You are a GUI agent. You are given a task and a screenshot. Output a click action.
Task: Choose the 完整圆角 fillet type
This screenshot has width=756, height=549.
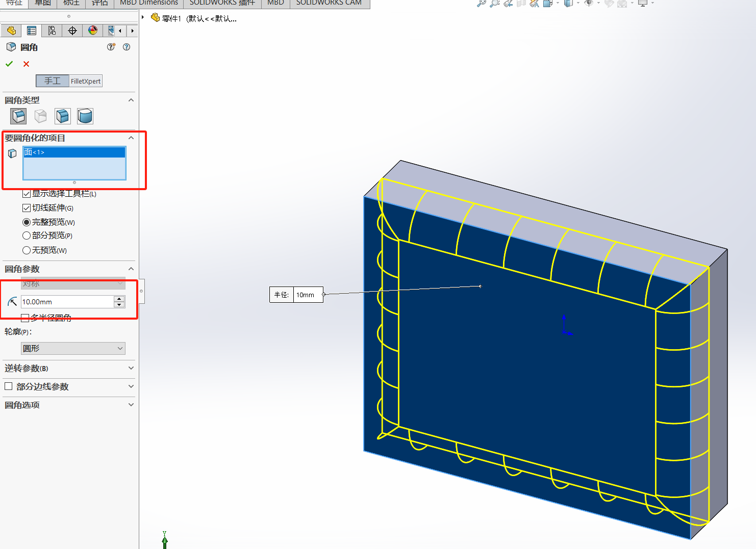[85, 116]
